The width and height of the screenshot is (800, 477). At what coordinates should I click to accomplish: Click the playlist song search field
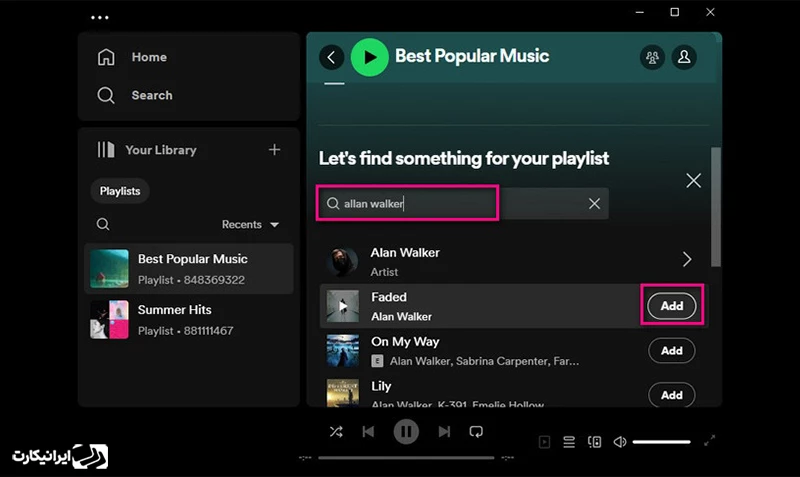(x=462, y=204)
